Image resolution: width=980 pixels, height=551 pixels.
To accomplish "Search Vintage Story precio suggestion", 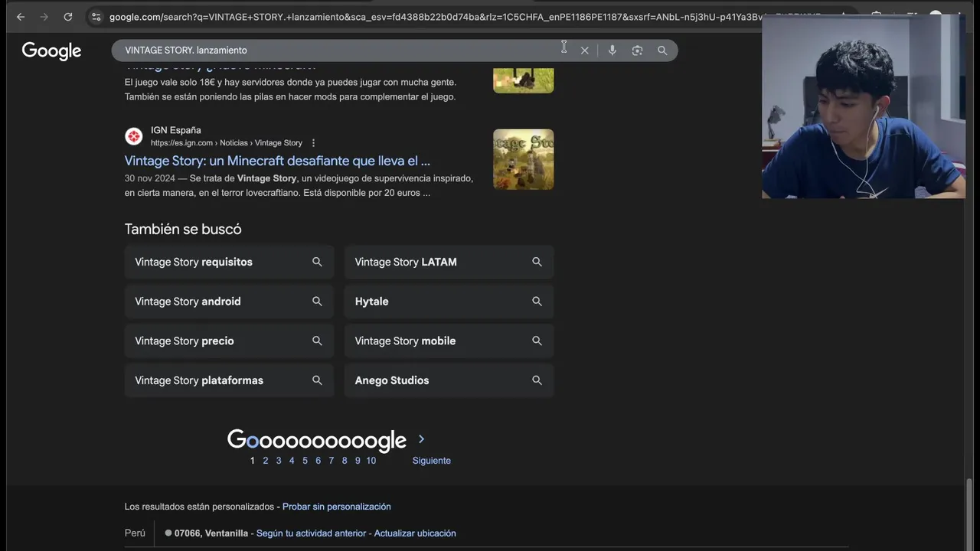I will tap(229, 341).
